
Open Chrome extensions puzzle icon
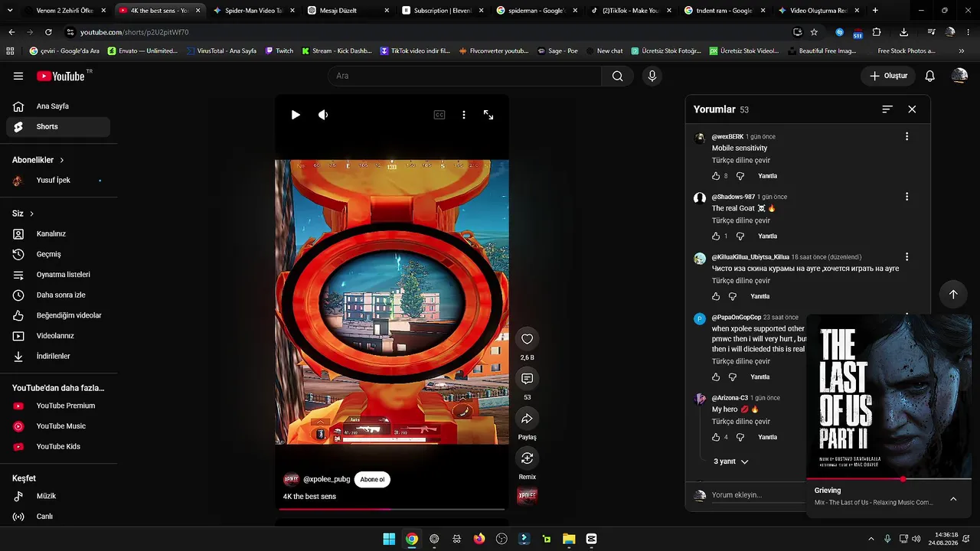point(877,32)
